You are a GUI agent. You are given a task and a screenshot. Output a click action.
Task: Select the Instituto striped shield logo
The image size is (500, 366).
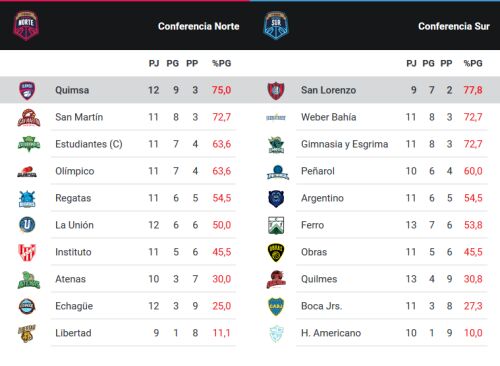click(27, 252)
